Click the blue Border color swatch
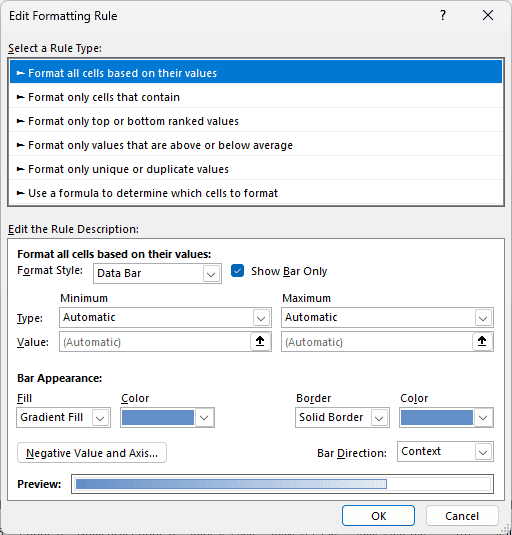The height and width of the screenshot is (535, 512). coord(437,417)
